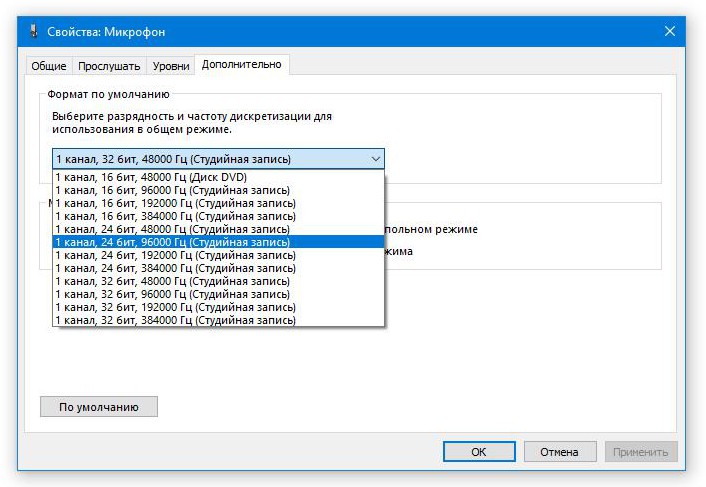Close the Свойства: Микрофон dialog
The image size is (706, 487).
coord(669,31)
